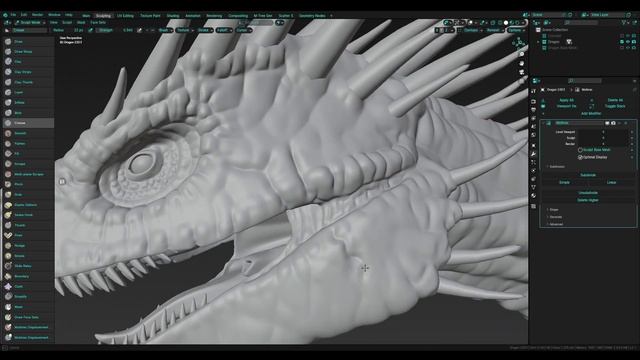Toggle strength pen pressure button
640x360 pixels.
(x=140, y=30)
